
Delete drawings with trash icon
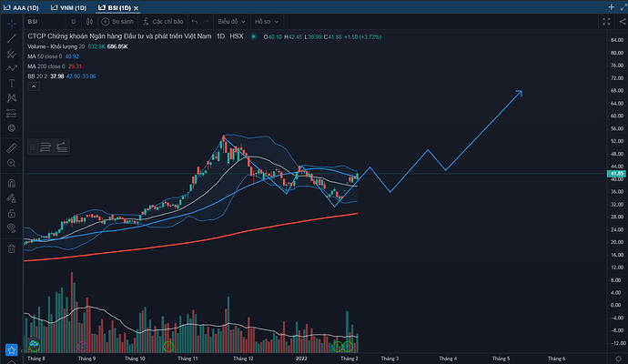12,248
